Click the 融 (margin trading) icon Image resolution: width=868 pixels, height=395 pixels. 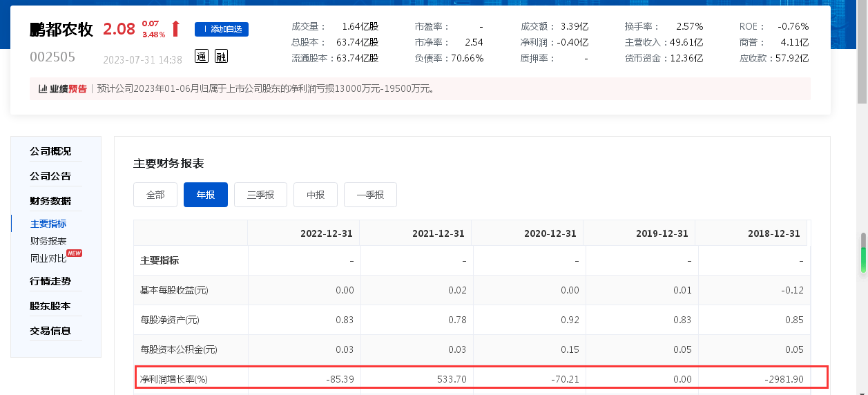pyautogui.click(x=221, y=57)
